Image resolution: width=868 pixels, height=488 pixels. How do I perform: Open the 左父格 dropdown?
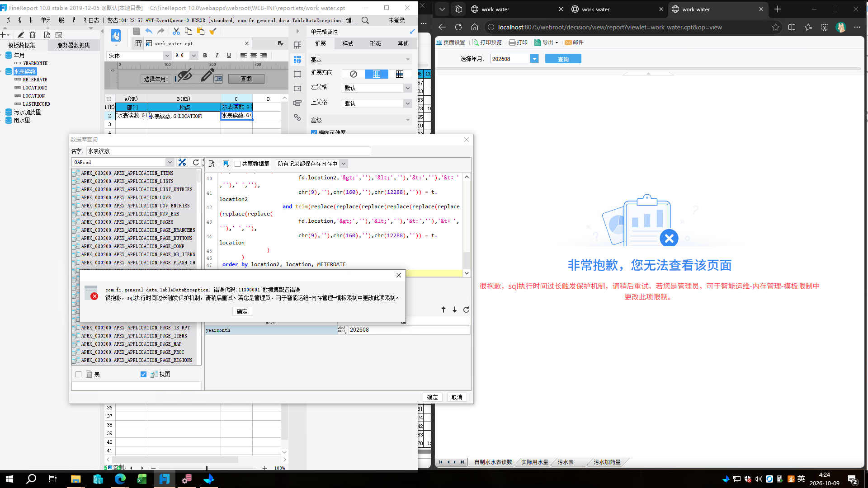click(x=407, y=88)
